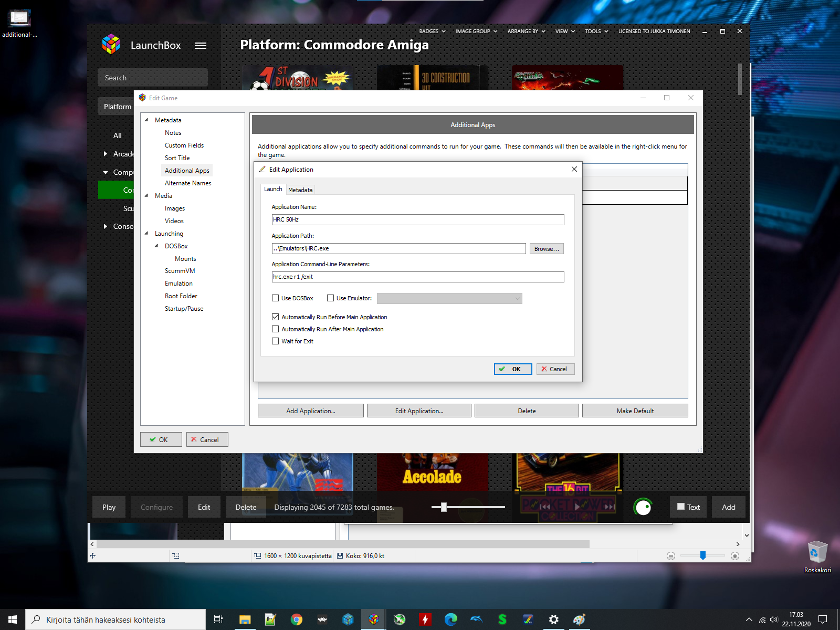Click the network tray icon
The width and height of the screenshot is (840, 630).
pyautogui.click(x=762, y=619)
